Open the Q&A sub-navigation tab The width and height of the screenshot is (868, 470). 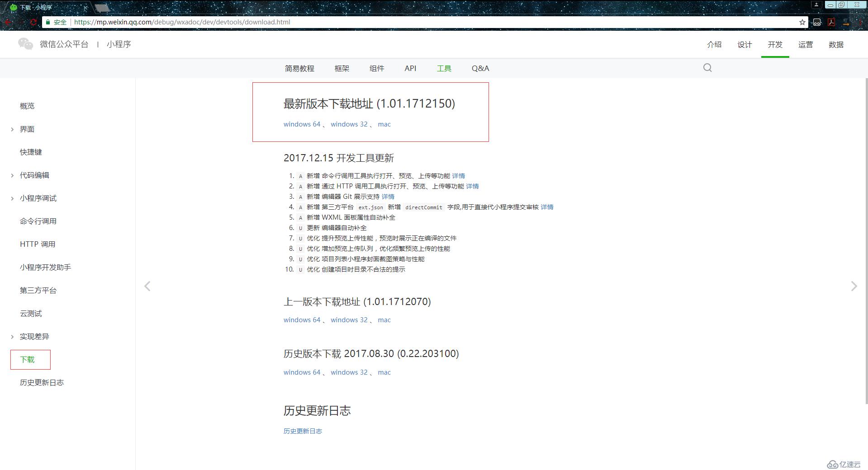click(480, 68)
